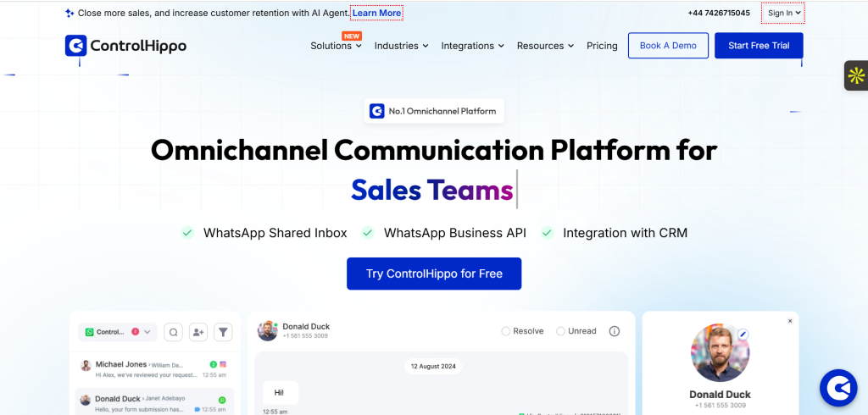This screenshot has height=415, width=868.
Task: Click the NEW badge above Solutions
Action: coord(352,36)
